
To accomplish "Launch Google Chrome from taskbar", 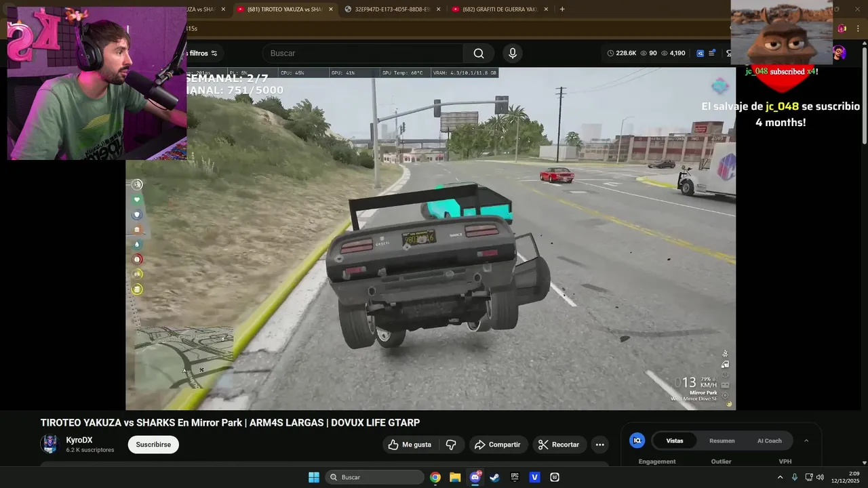I will pyautogui.click(x=435, y=477).
